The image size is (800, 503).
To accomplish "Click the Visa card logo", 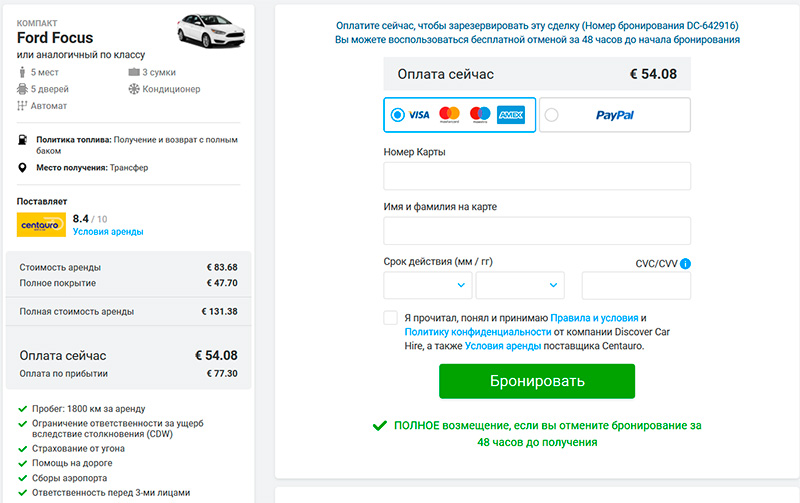I will [419, 115].
